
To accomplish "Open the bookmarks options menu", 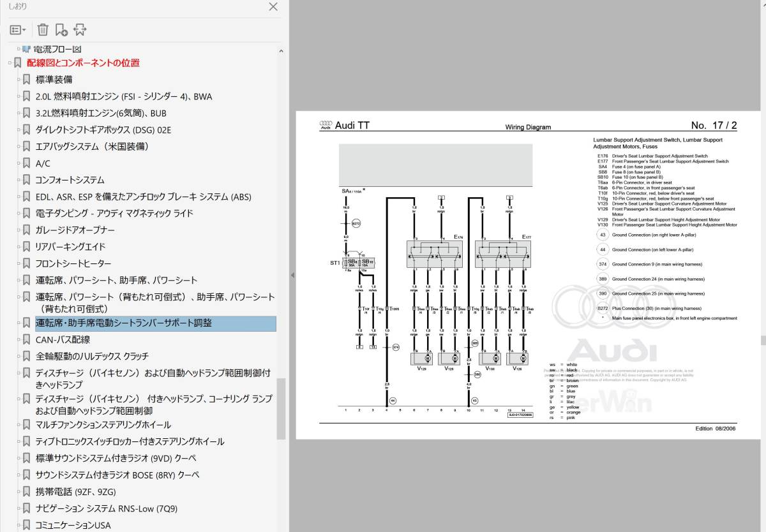I will tap(18, 30).
